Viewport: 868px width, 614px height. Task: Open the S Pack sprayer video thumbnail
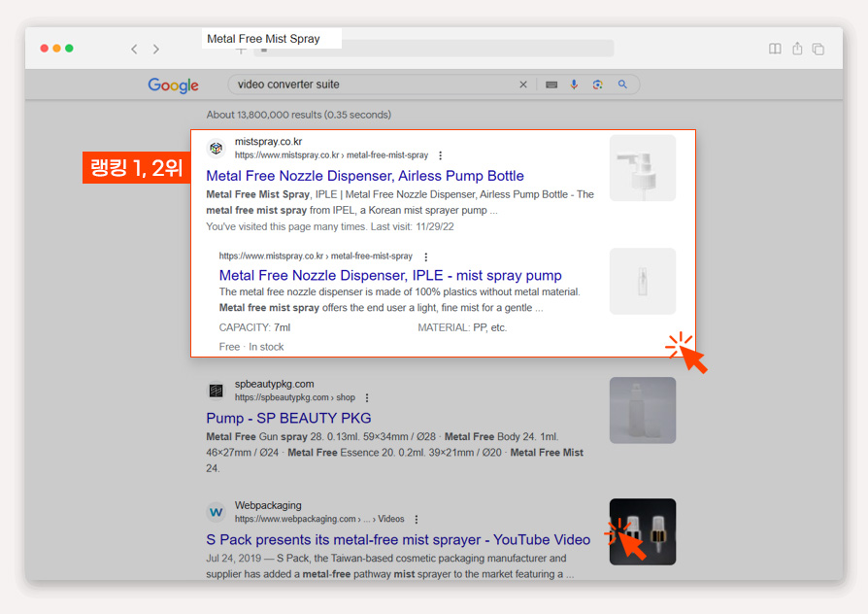643,532
